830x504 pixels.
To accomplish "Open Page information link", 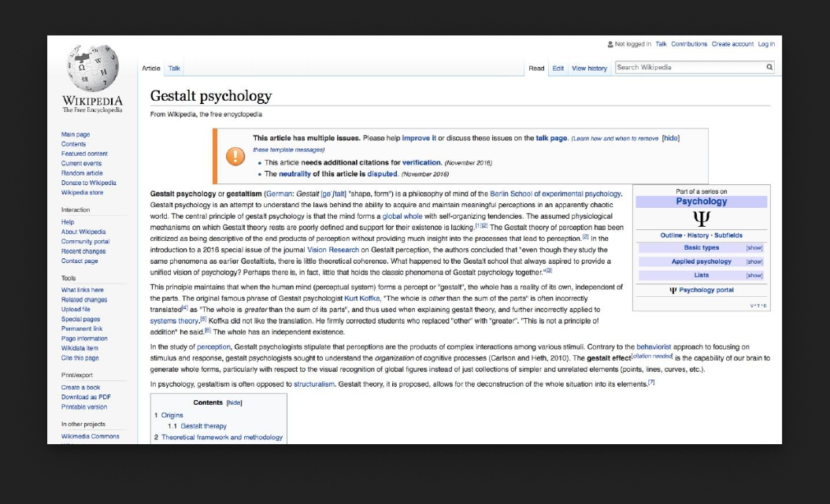I will tap(84, 339).
